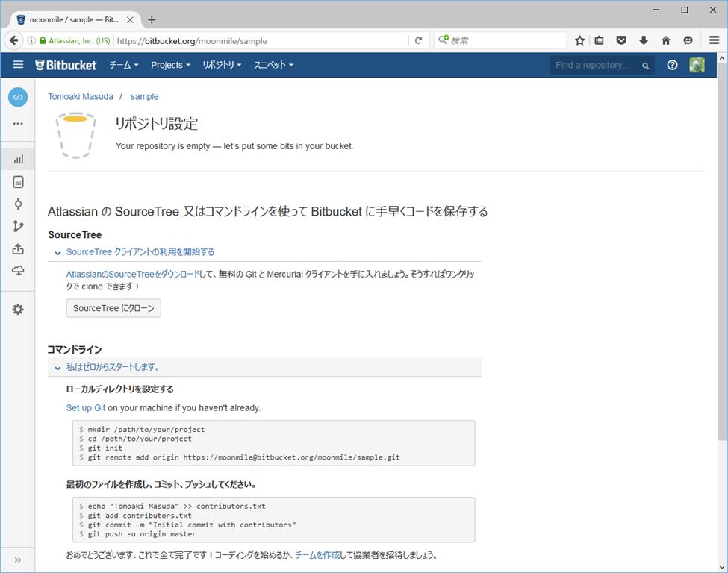Open the Commits icon in sidebar

click(18, 204)
